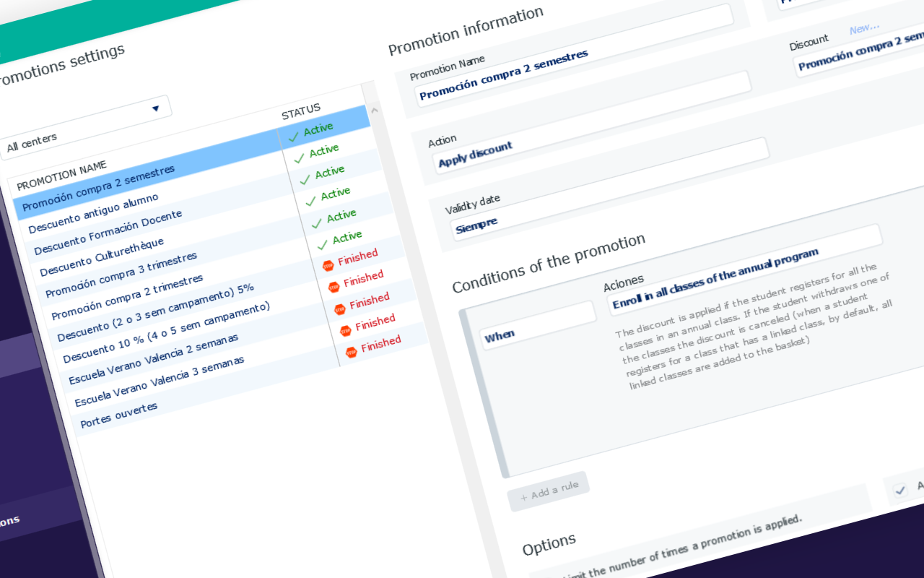924x578 pixels.
Task: Click the red stop icon for Escuela Verano Valencia 3 semanas
Action: tap(345, 330)
